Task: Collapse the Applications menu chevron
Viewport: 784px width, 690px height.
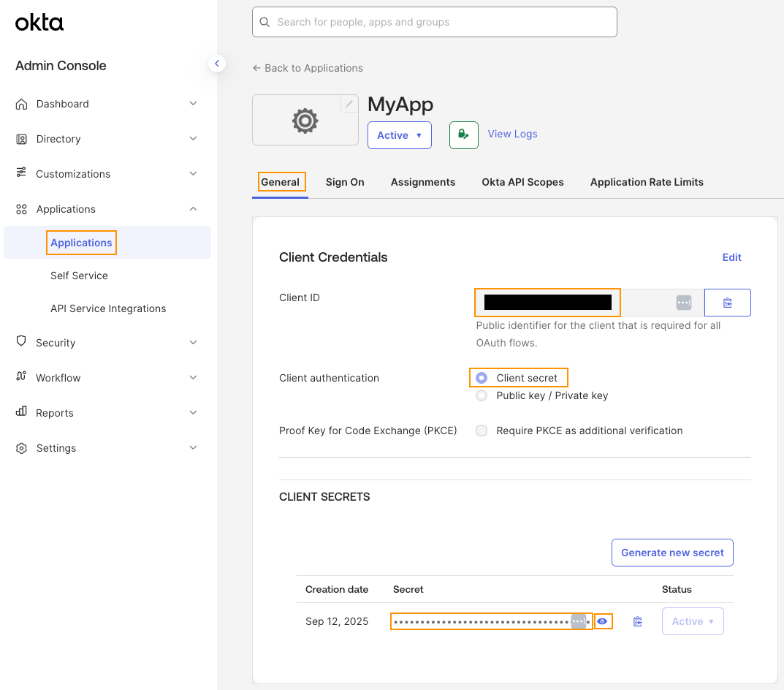Action: [193, 208]
